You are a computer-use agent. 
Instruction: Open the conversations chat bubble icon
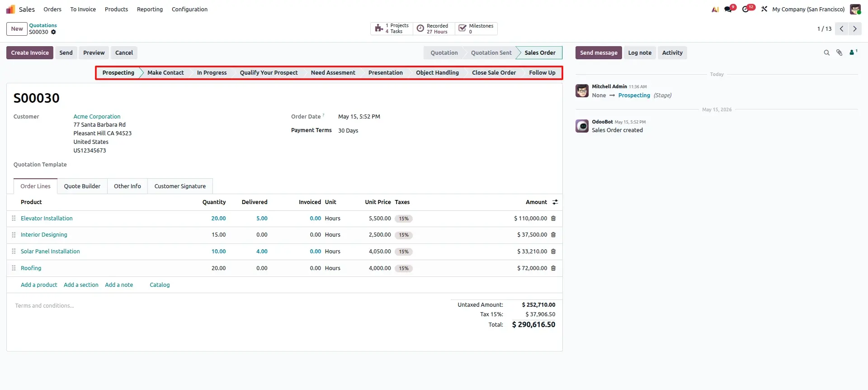pos(729,9)
